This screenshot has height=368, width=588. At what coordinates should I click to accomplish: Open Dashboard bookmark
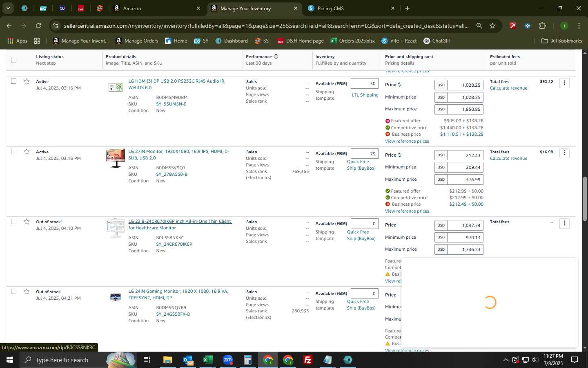coord(232,41)
